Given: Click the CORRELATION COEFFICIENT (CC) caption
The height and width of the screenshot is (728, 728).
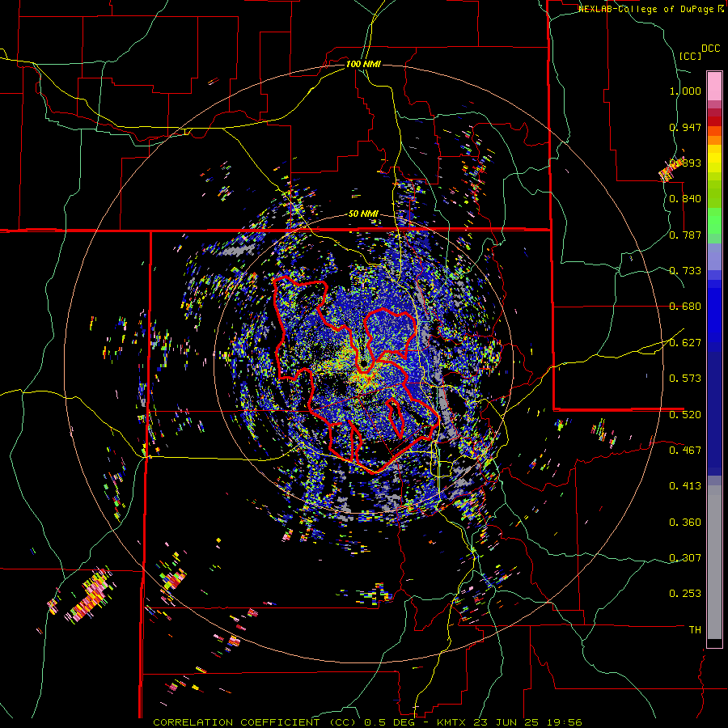Looking at the screenshot, I should (255, 722).
